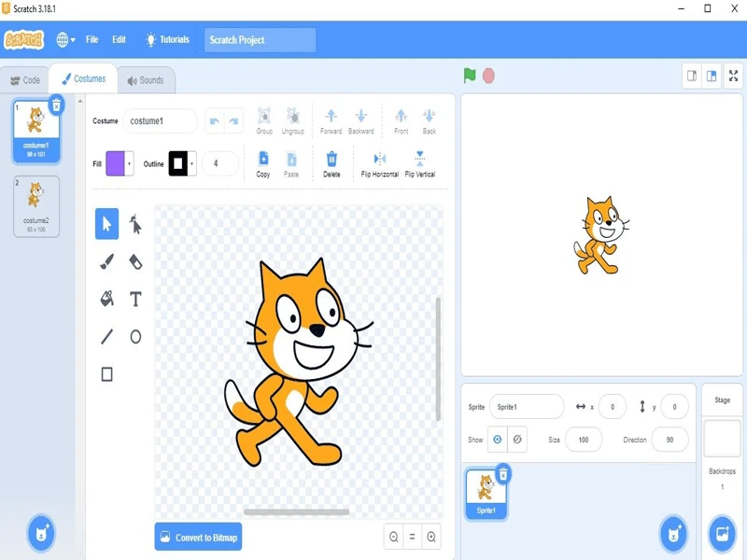747x560 pixels.
Task: Select the Line tool
Action: (x=106, y=337)
